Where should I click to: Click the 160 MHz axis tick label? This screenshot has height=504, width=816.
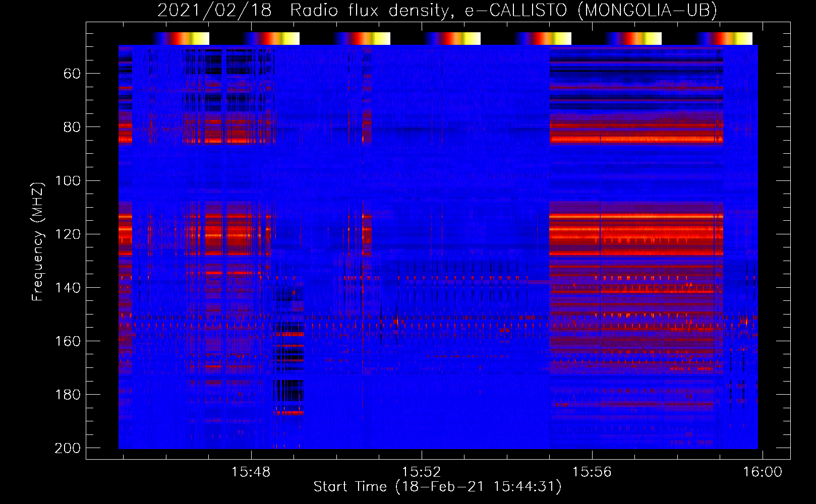point(68,341)
